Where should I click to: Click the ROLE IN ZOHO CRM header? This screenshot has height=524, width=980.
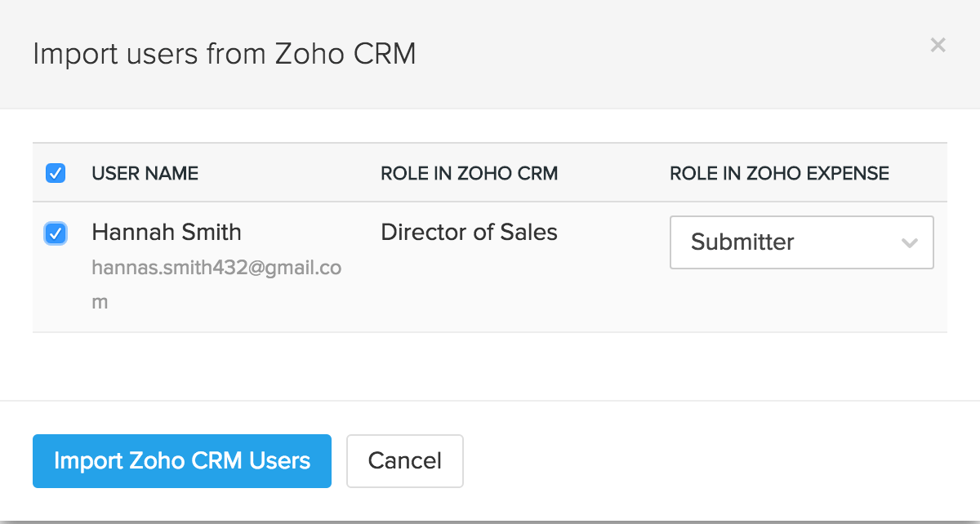pyautogui.click(x=469, y=173)
